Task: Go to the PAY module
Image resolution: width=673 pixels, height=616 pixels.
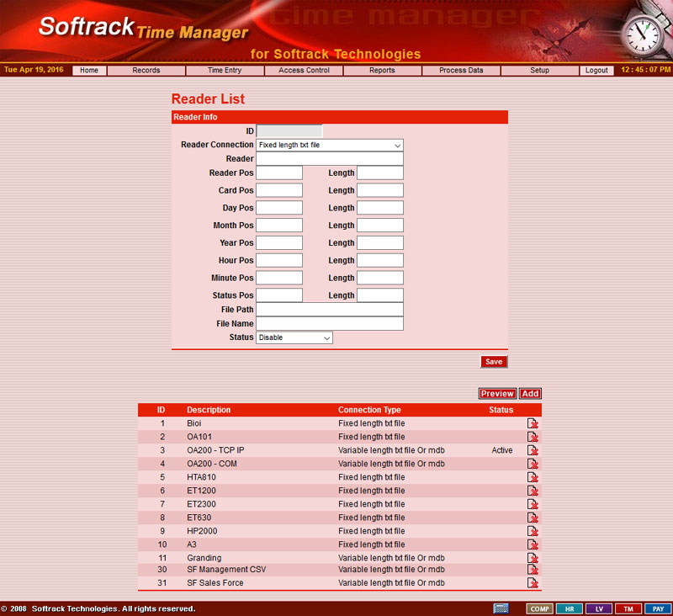Action: tap(657, 608)
